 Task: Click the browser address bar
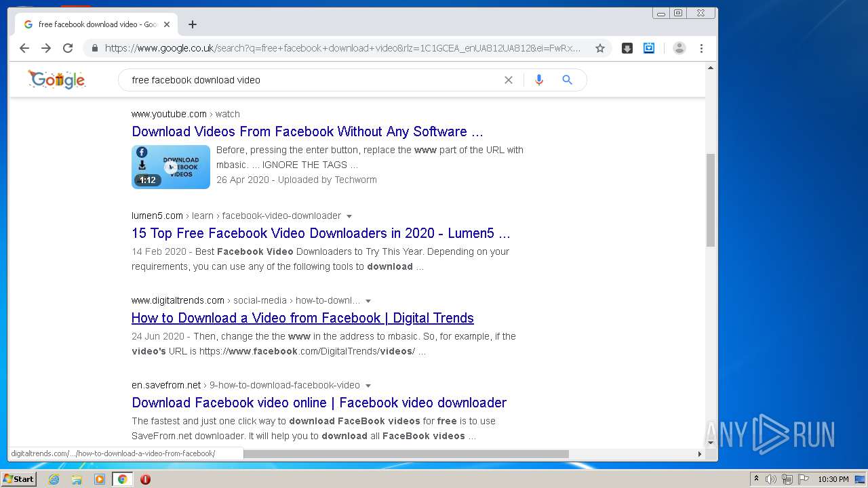tap(342, 48)
